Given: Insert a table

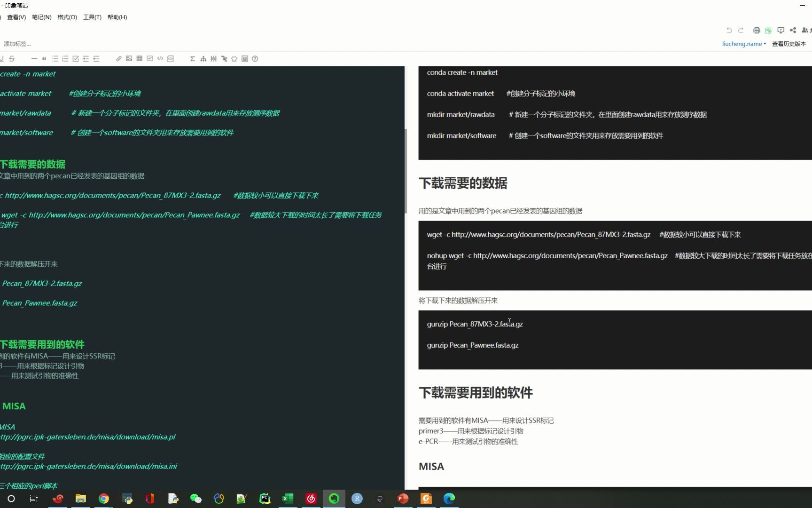Looking at the screenshot, I should (x=140, y=59).
